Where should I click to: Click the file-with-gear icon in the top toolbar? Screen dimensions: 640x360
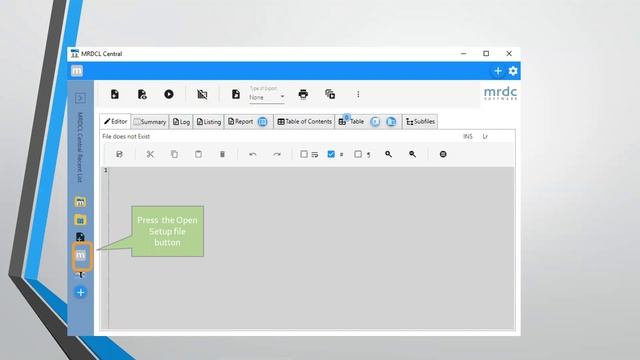pos(142,94)
